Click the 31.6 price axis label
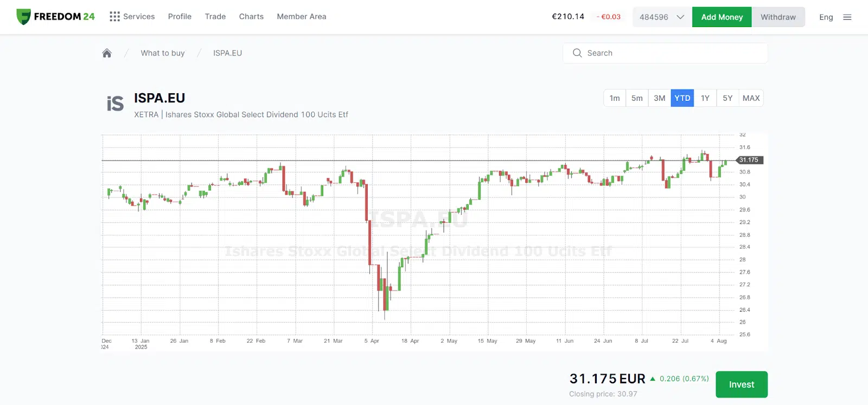The width and height of the screenshot is (868, 405). 744,147
